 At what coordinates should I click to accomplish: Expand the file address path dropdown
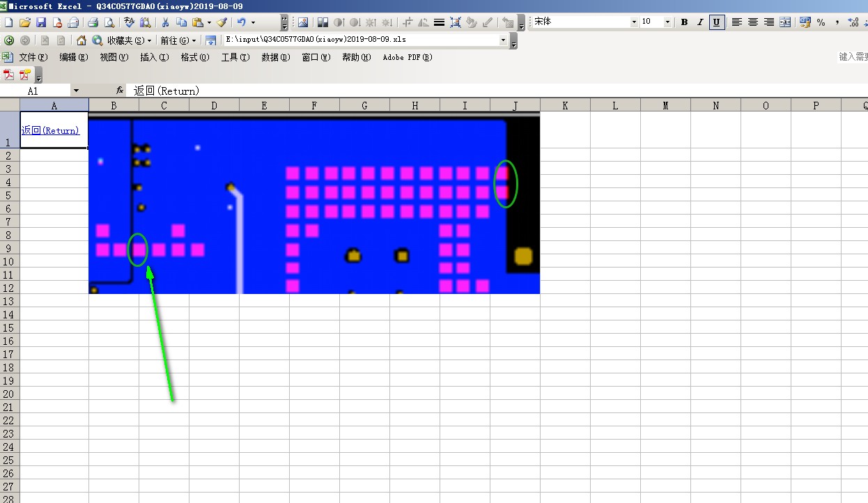click(503, 40)
